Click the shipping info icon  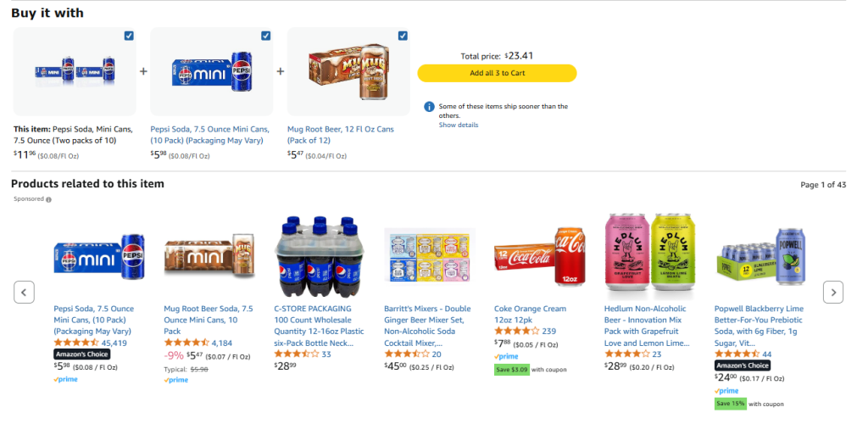pos(429,107)
